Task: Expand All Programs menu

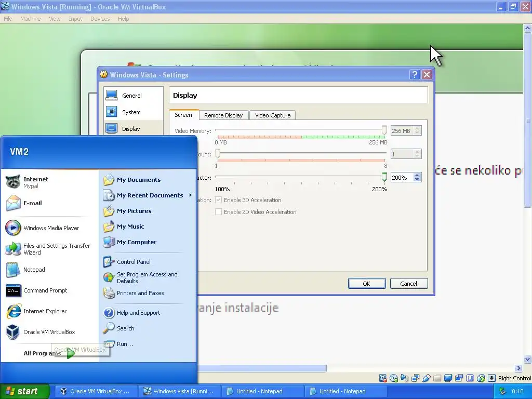Action: click(49, 353)
